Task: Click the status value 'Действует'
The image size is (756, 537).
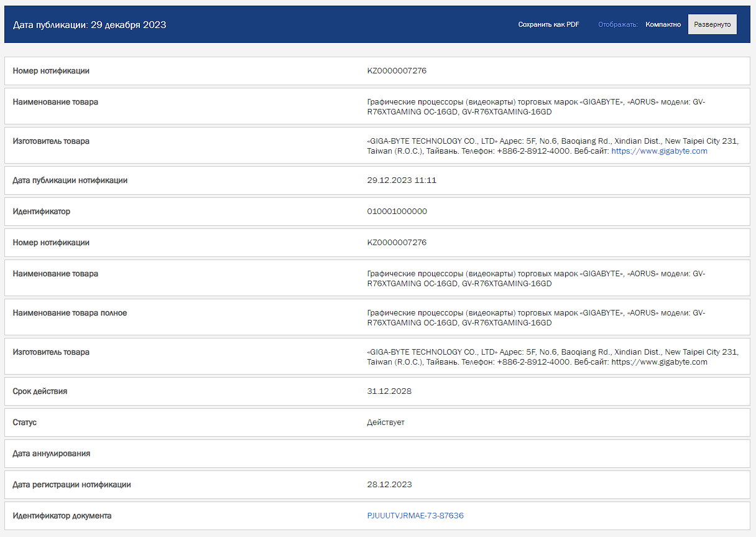Action: (x=385, y=423)
